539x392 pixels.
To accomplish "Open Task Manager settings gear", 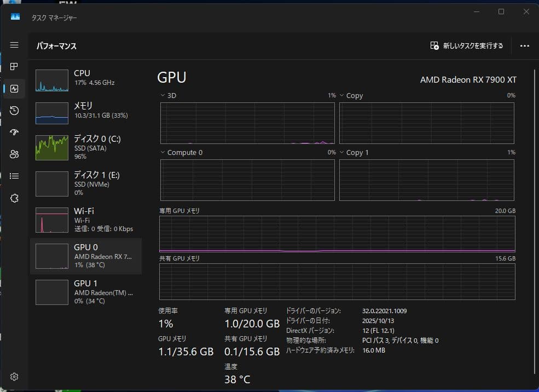I will 14,377.
